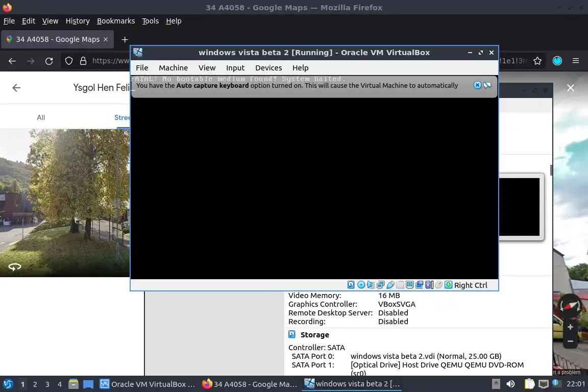Open the clipboard manager tray icon

[529, 384]
